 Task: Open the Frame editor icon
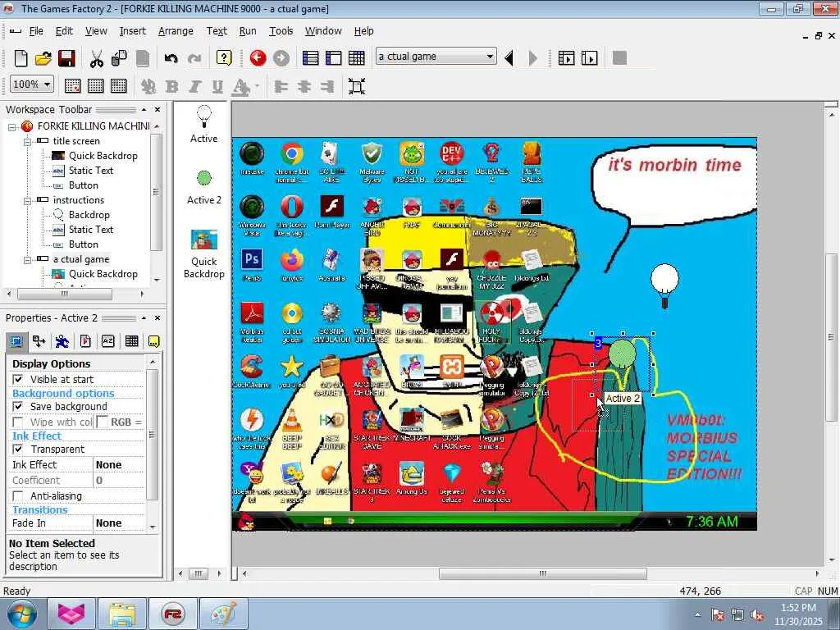[334, 58]
